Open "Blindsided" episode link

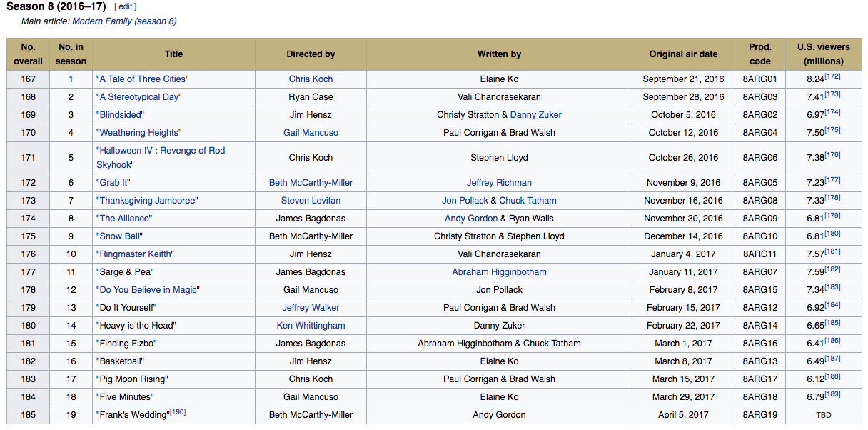click(x=120, y=115)
